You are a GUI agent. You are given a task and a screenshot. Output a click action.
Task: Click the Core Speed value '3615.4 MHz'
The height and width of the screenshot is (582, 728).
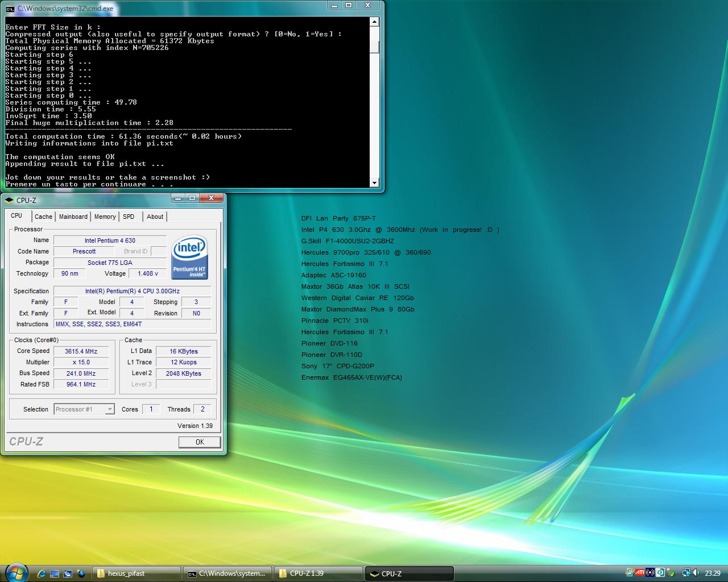81,351
